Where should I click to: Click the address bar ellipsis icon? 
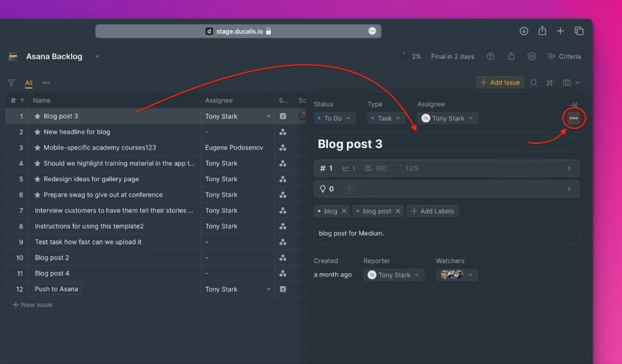coord(372,31)
